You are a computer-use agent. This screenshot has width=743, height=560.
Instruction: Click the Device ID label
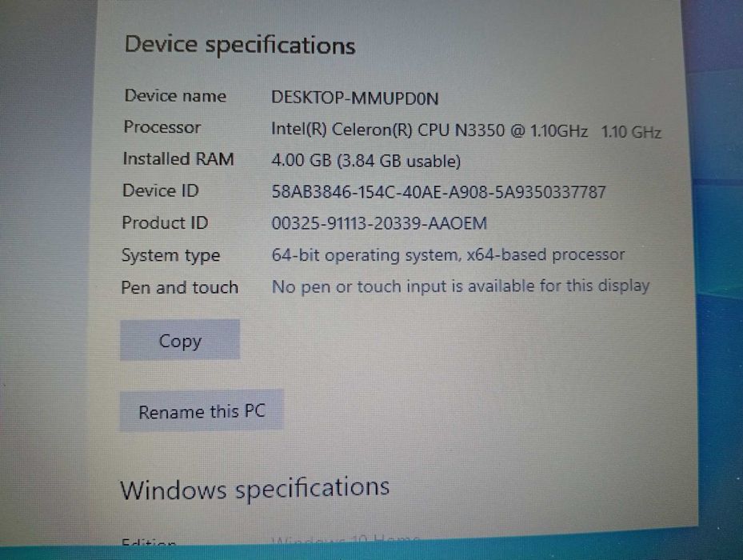coord(161,190)
